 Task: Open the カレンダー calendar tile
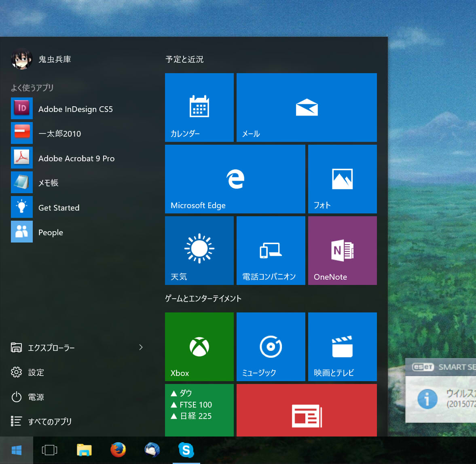(x=199, y=108)
